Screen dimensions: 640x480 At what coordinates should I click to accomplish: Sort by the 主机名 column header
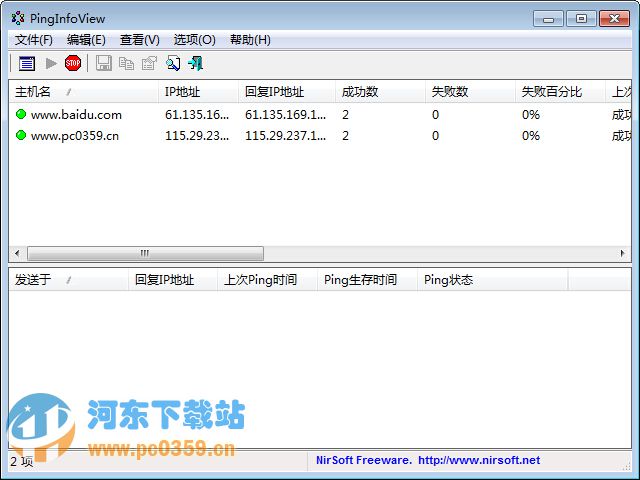click(x=84, y=92)
